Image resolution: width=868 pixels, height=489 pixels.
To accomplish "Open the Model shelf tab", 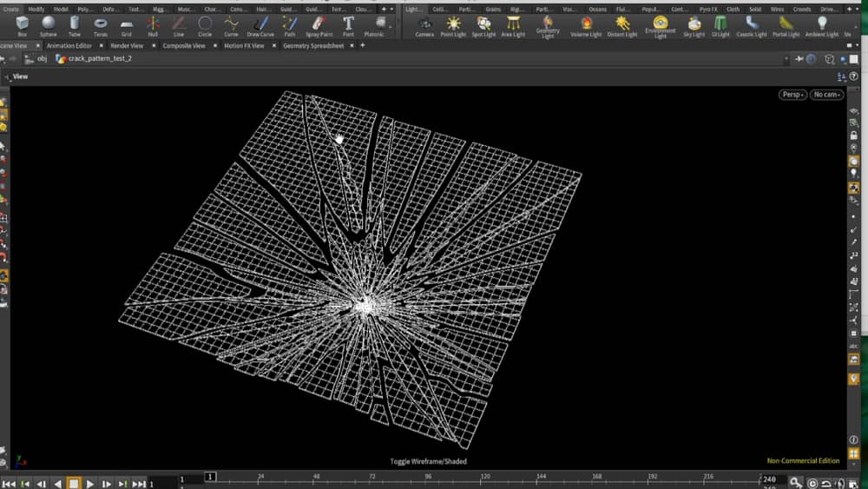I will 61,9.
